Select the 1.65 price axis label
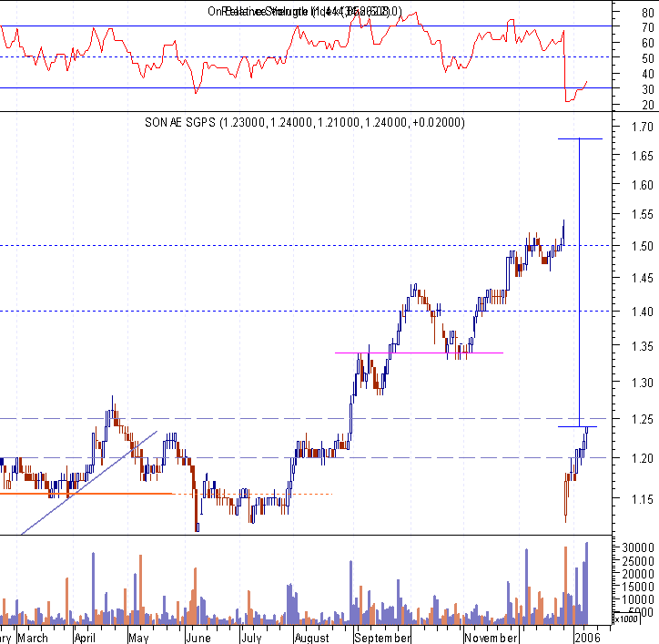This screenshot has height=644, width=659. [643, 156]
